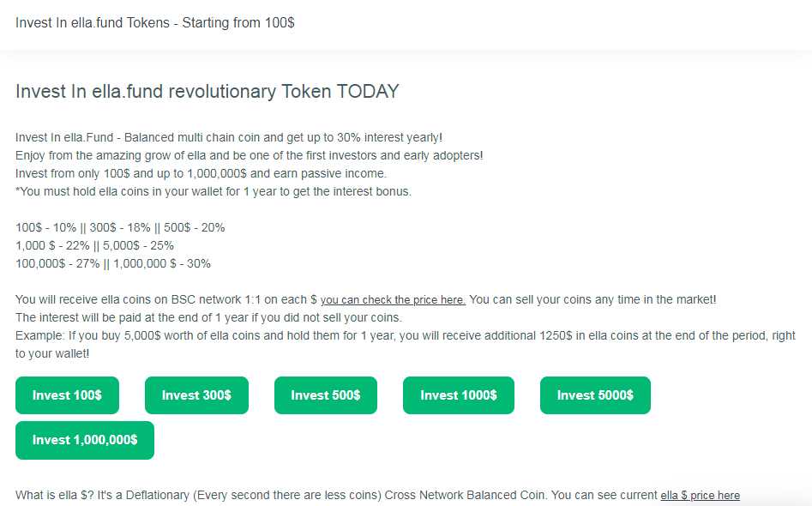Choose the Invest 1,000,000$ button
This screenshot has height=506, width=812.
click(85, 440)
